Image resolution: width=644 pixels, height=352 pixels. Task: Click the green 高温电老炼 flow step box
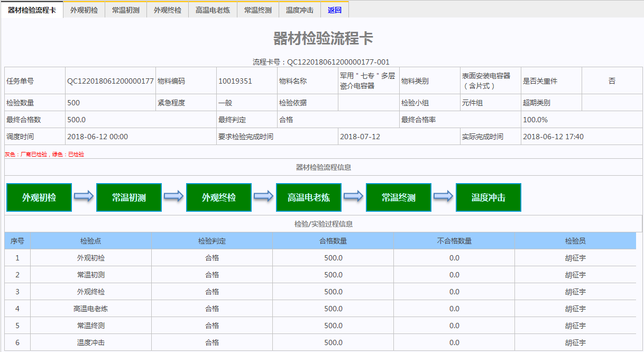pyautogui.click(x=309, y=197)
